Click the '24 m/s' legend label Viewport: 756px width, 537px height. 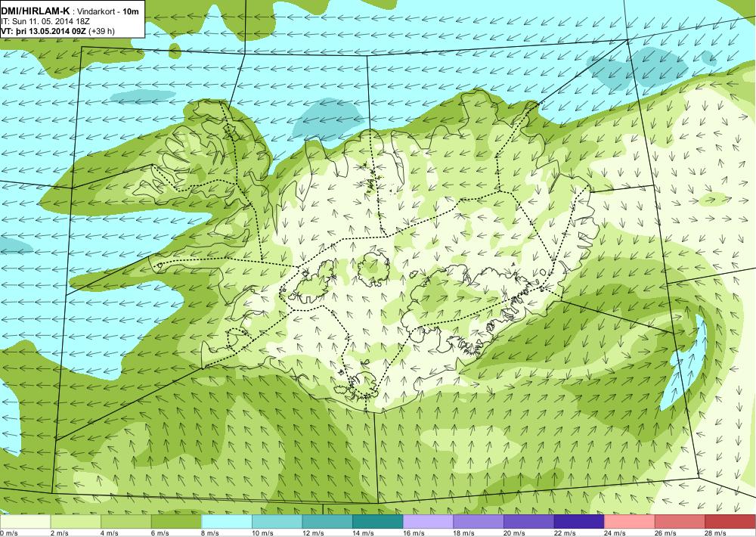[615, 533]
